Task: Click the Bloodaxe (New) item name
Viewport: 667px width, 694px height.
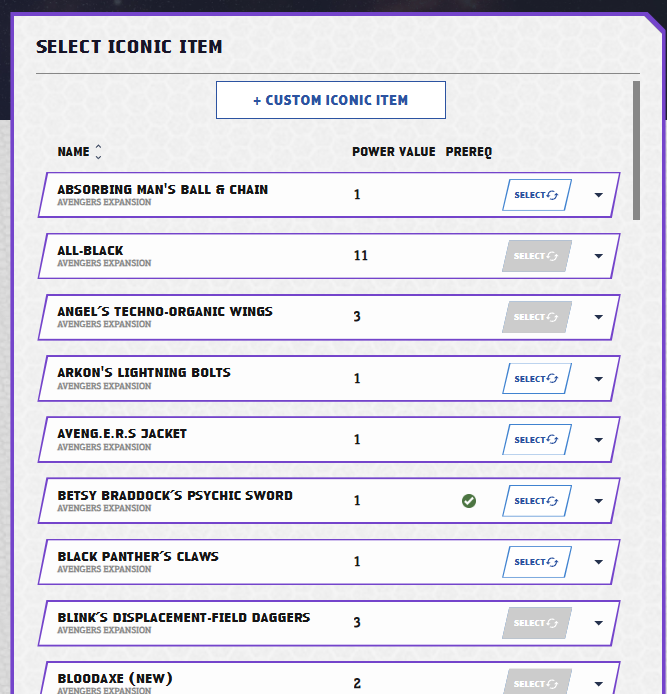Action: click(115, 679)
